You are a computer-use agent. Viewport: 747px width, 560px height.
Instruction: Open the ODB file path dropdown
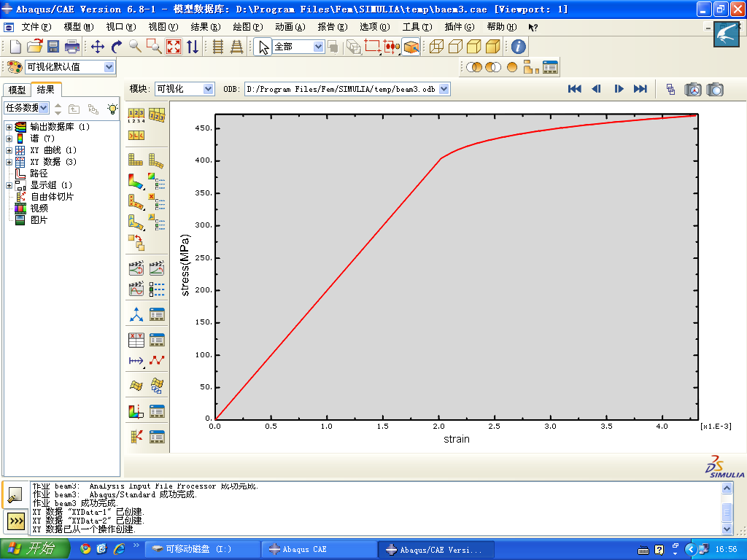pos(444,89)
